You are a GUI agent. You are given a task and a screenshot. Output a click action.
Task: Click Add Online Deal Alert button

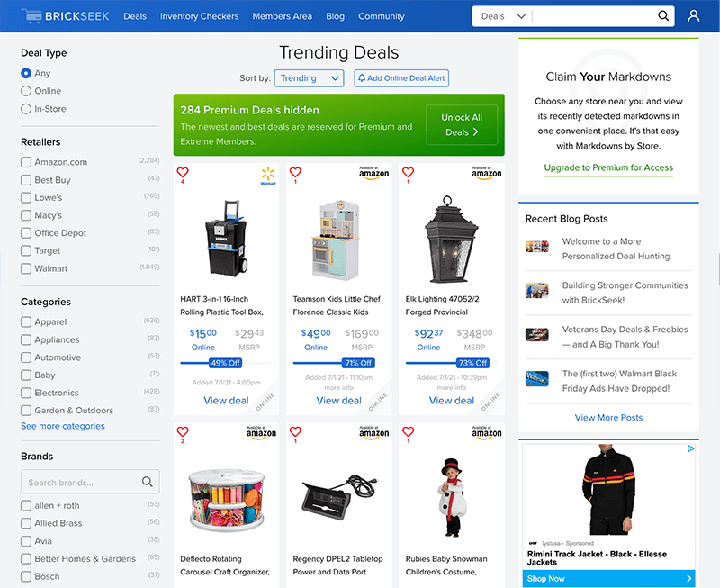pyautogui.click(x=401, y=78)
